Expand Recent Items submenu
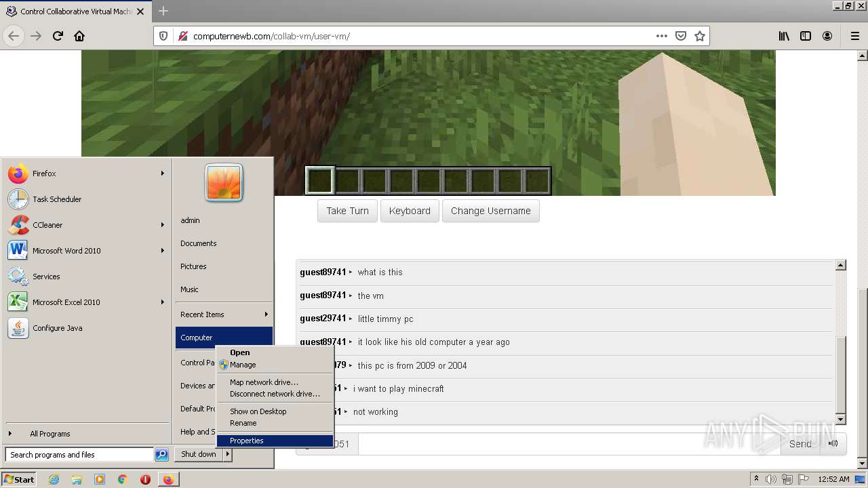 [266, 314]
